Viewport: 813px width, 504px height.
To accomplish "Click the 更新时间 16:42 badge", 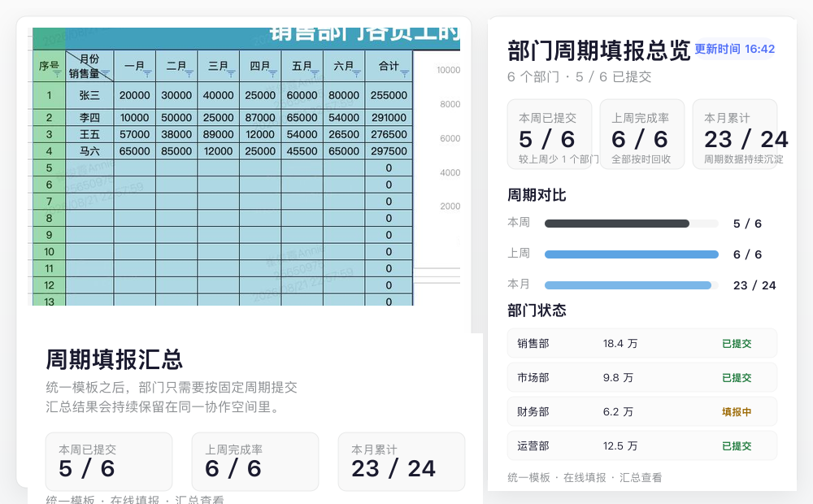I will tap(735, 50).
